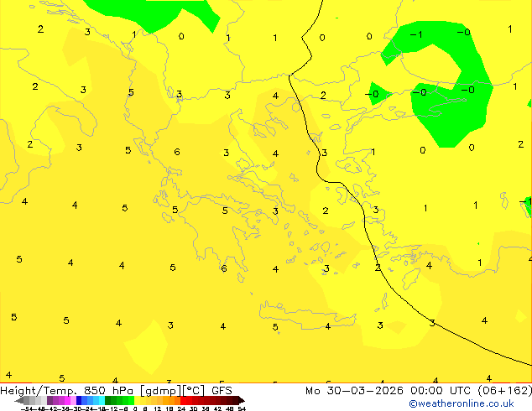Click the 'Mo 30-03-2026' date text

[354, 391]
